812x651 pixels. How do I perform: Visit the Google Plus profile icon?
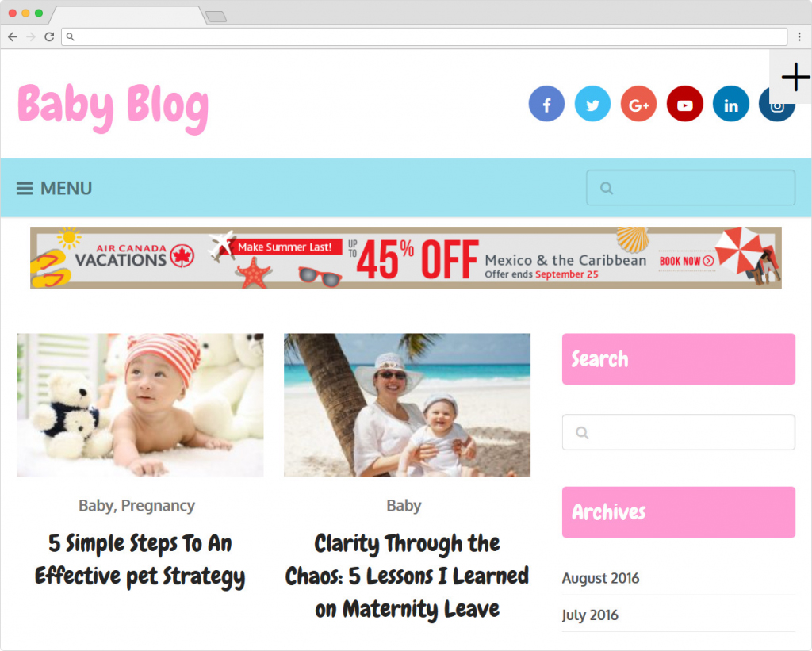638,104
